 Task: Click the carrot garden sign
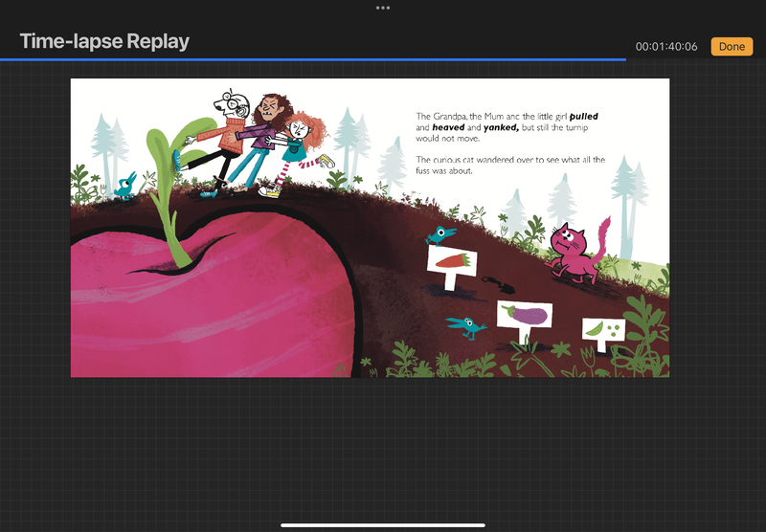pos(448,262)
